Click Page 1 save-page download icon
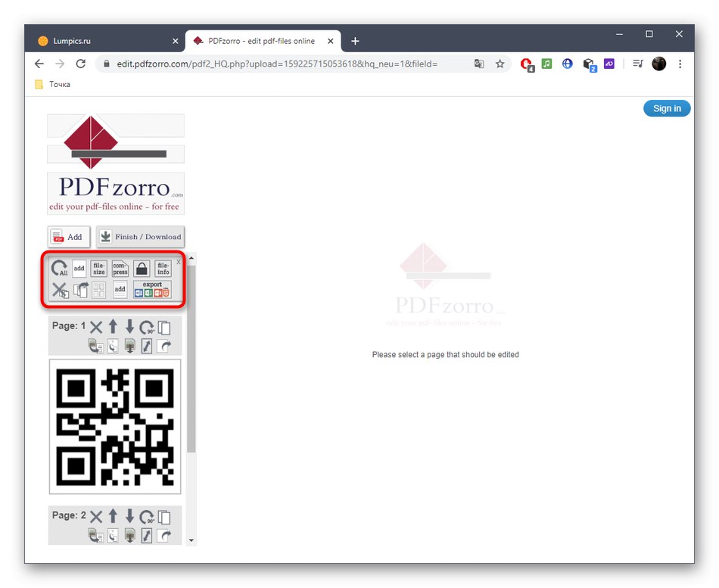The height and width of the screenshot is (588, 719). pos(129,346)
